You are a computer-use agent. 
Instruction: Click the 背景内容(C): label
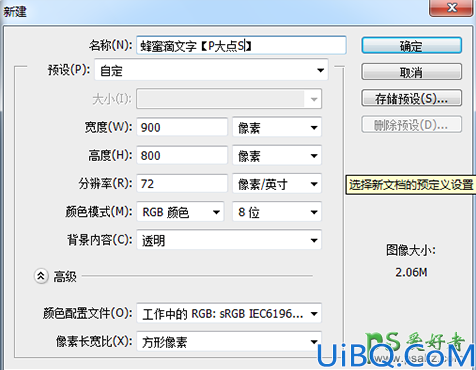100,240
